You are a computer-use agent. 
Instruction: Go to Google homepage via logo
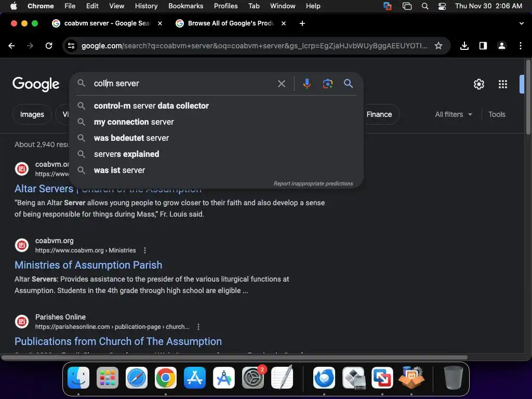[36, 84]
